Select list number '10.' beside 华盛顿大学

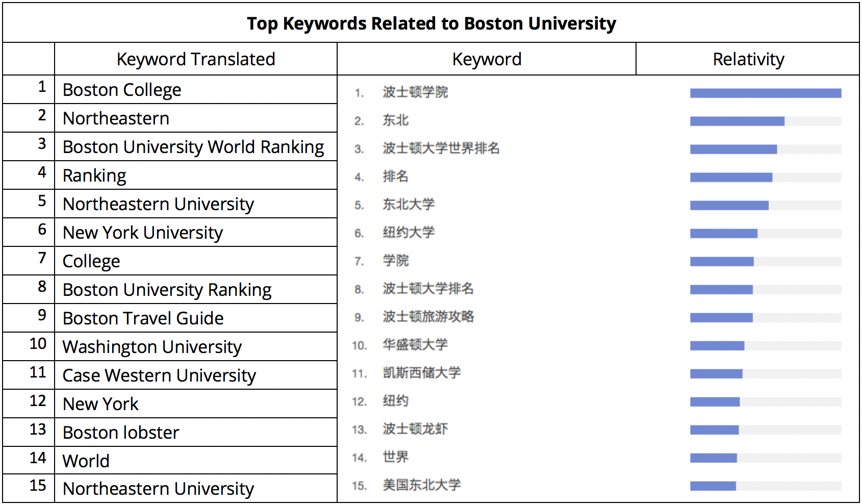pos(359,345)
